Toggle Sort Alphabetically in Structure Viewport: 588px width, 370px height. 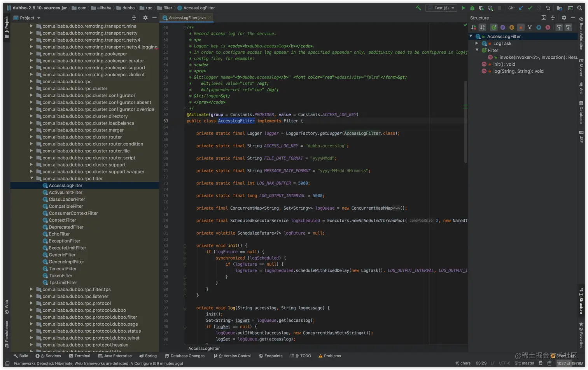coord(482,28)
